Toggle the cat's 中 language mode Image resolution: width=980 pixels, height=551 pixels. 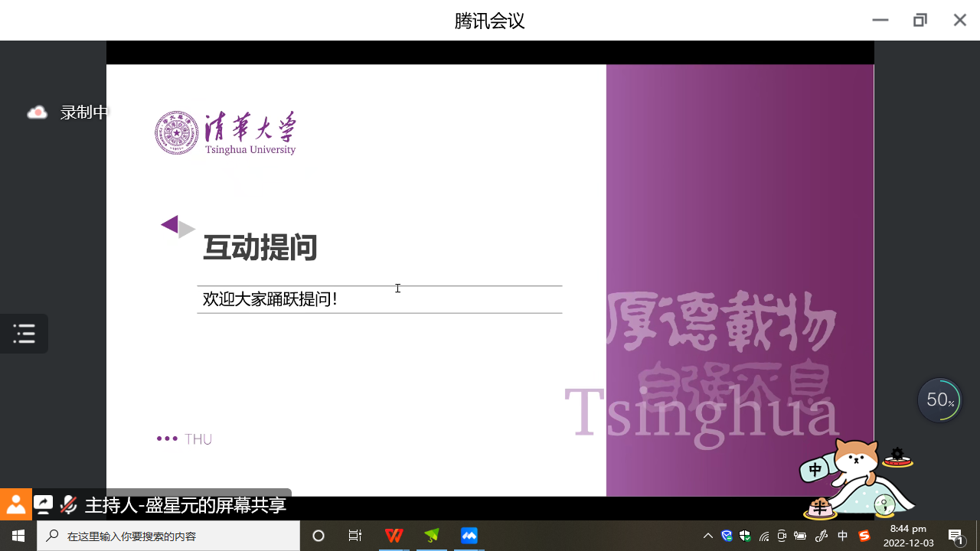815,469
